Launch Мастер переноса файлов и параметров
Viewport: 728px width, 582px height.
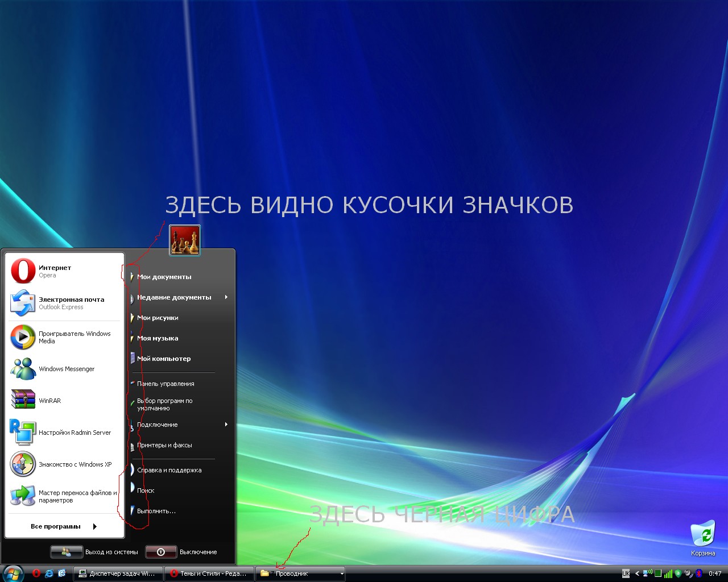click(64, 496)
